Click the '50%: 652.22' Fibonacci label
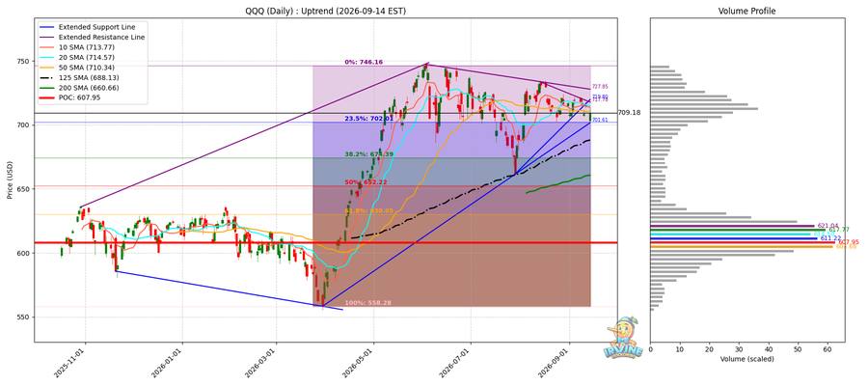The height and width of the screenshot is (386, 868). (366, 182)
